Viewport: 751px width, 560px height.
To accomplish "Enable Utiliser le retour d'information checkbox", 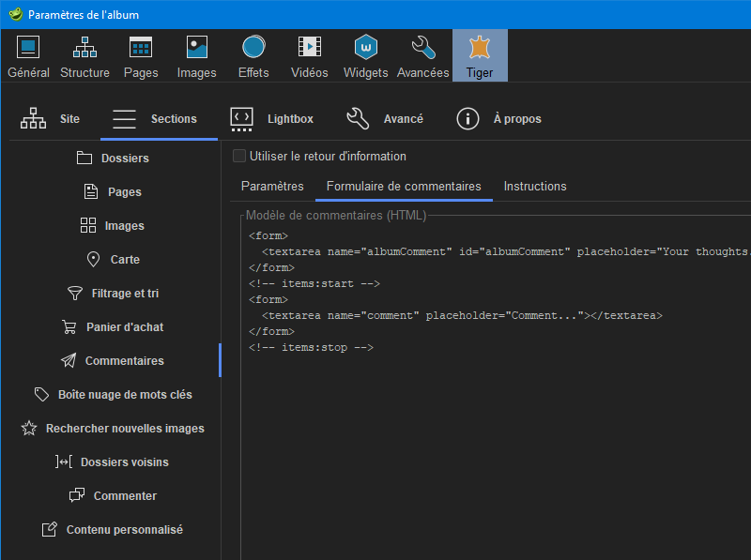I will pos(239,156).
